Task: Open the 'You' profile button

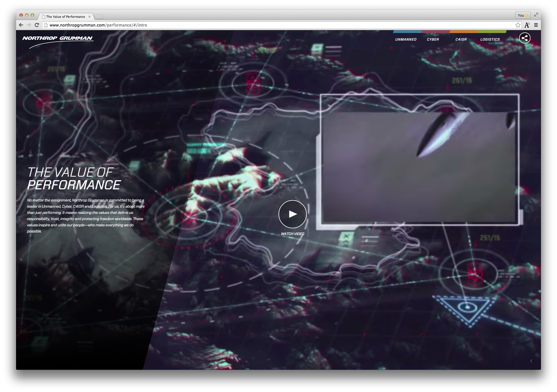Action: 523,15
